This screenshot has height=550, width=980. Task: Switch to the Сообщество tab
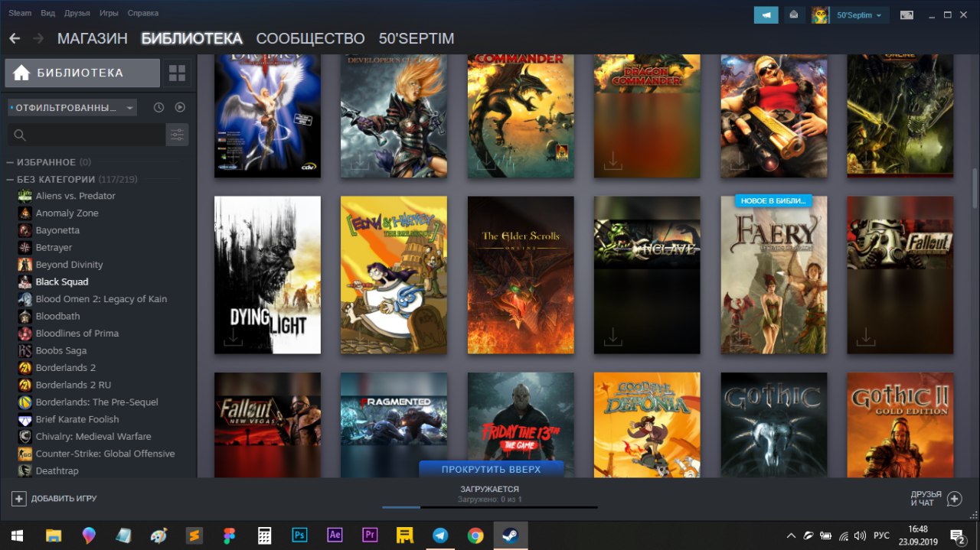(310, 38)
